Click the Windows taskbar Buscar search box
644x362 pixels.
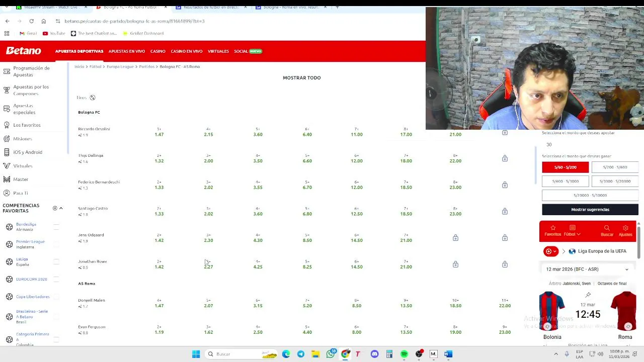click(242, 354)
